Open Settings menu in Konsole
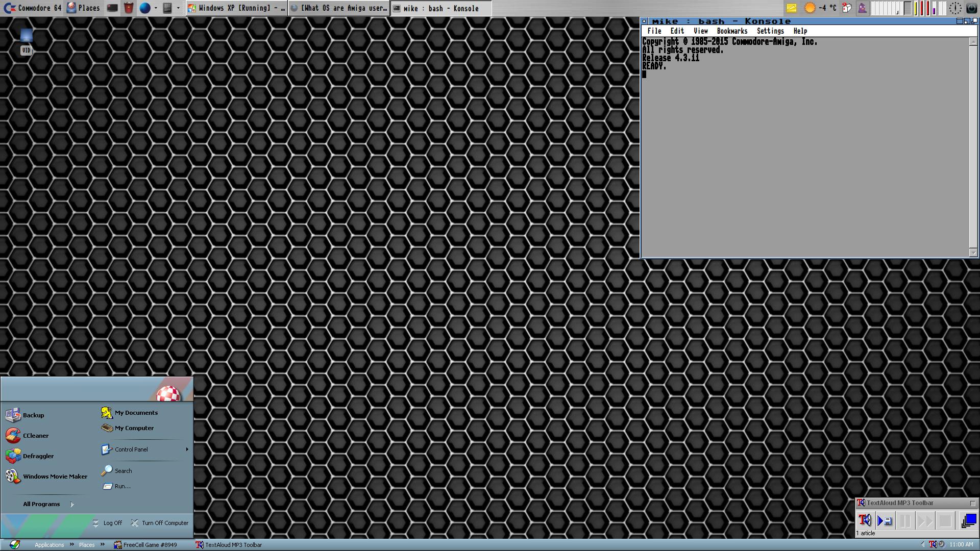Screen dimensions: 980x551 (x=770, y=31)
